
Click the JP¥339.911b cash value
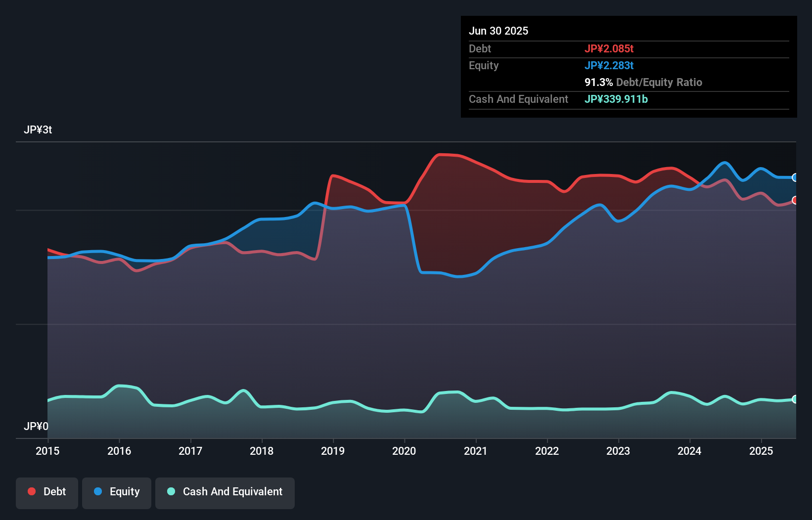pyautogui.click(x=616, y=99)
